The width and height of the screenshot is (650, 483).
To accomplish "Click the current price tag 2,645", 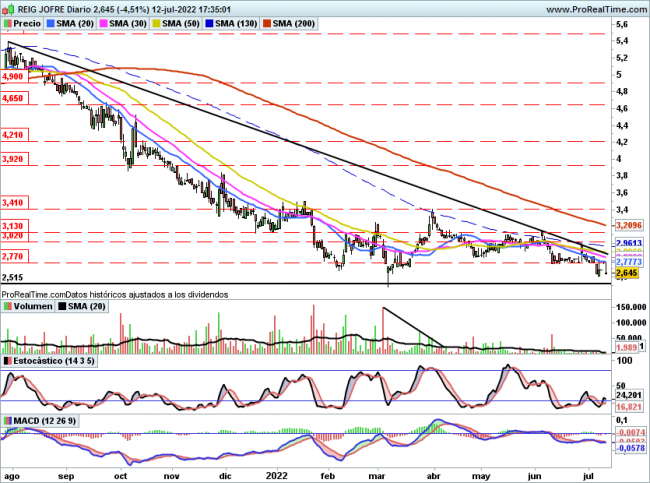I will tap(626, 273).
